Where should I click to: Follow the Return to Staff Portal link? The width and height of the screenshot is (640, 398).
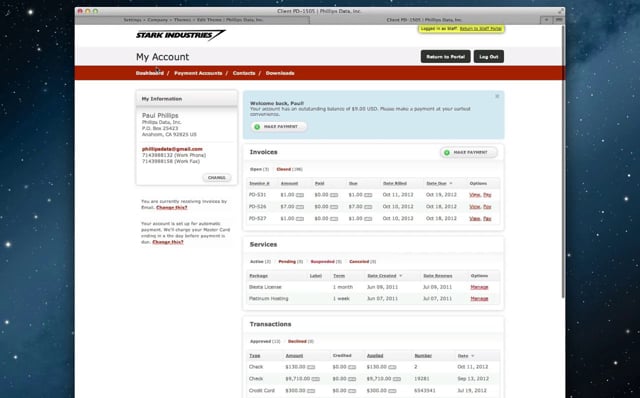pos(480,29)
